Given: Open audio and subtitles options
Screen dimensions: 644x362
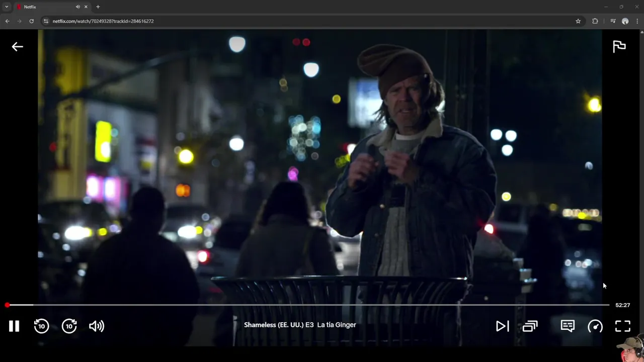Looking at the screenshot, I should click(x=568, y=326).
